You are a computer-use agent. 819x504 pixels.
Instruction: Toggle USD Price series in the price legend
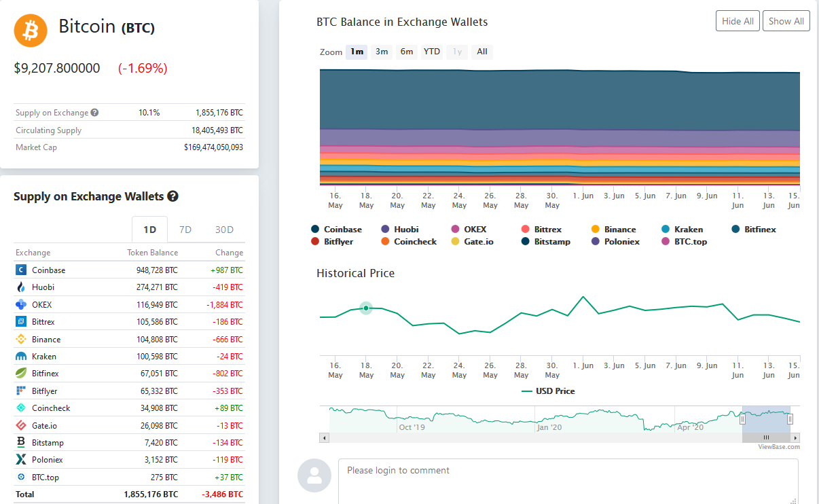[548, 391]
